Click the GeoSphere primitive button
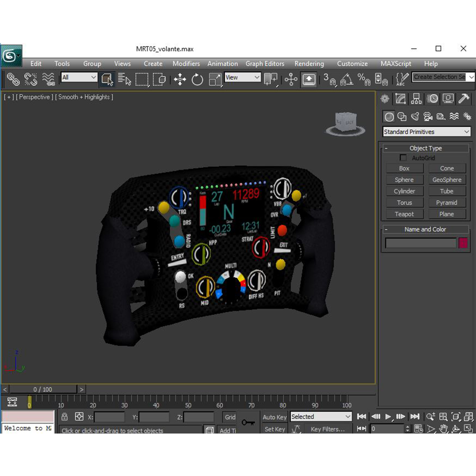 tap(447, 180)
